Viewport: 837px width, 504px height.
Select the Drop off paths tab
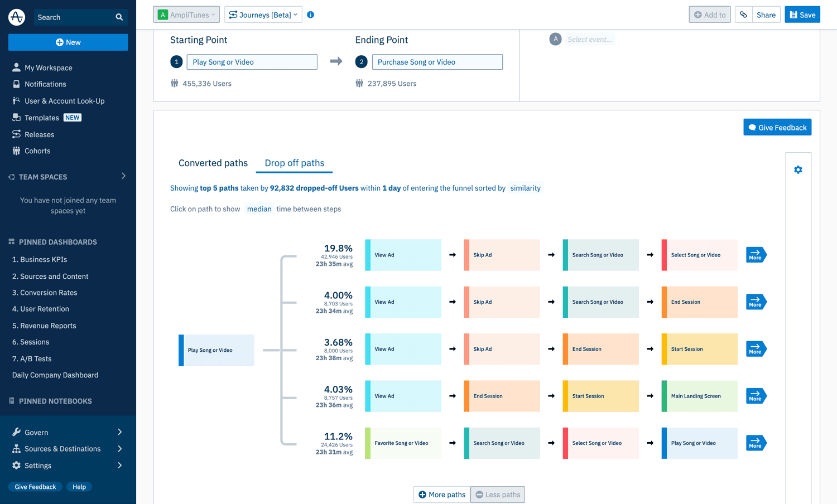pyautogui.click(x=294, y=163)
